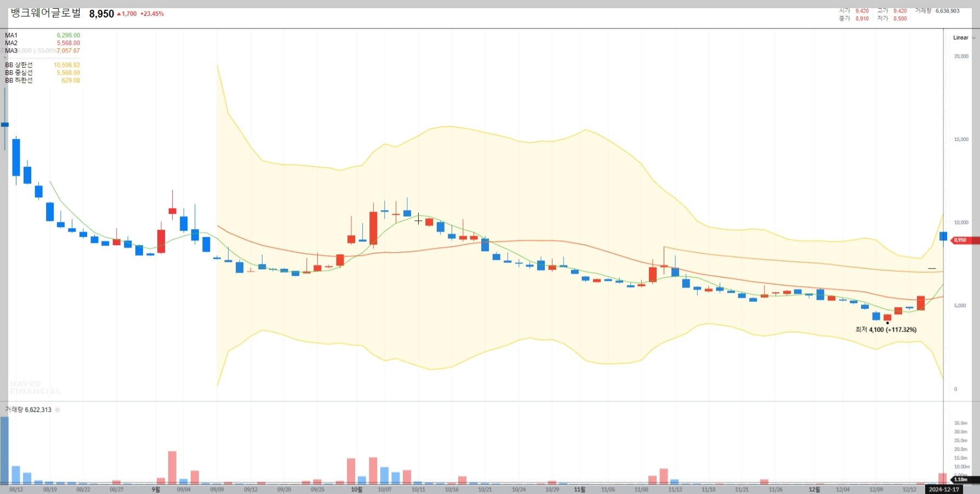Click the 12/09 date label on time axis
The height and width of the screenshot is (494, 980).
click(876, 490)
